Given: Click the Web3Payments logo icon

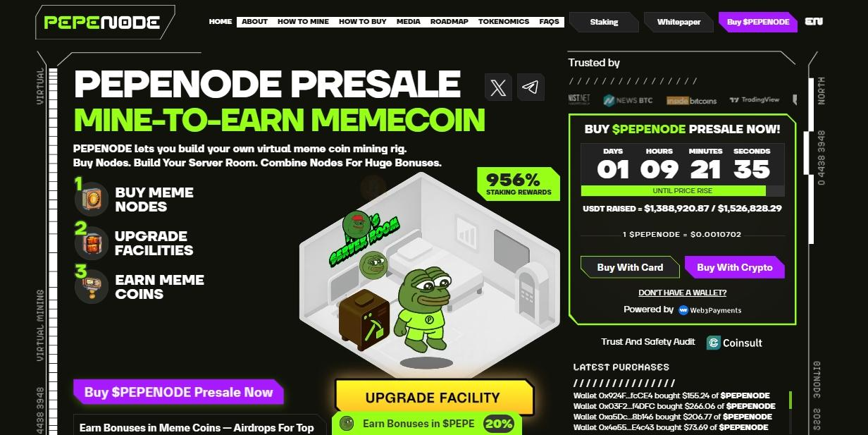Looking at the screenshot, I should 683,310.
